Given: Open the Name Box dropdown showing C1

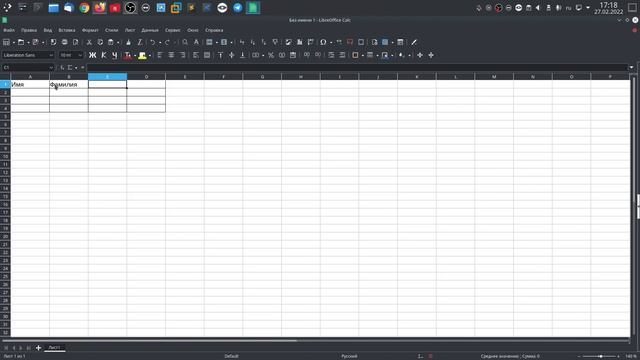Looking at the screenshot, I should point(51,67).
